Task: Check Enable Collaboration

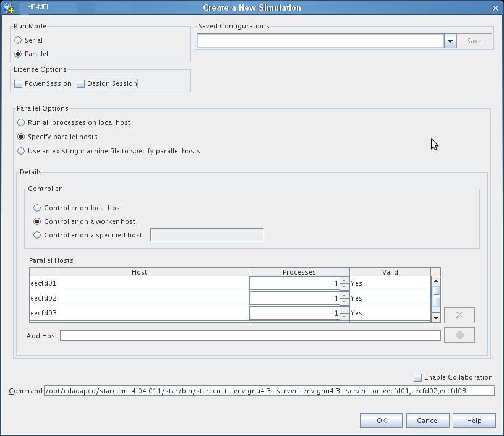Action: [x=418, y=377]
